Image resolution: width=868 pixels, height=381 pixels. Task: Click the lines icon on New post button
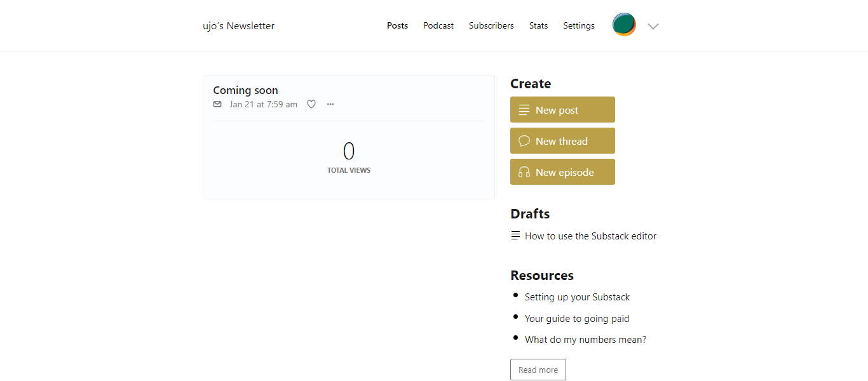click(x=524, y=110)
